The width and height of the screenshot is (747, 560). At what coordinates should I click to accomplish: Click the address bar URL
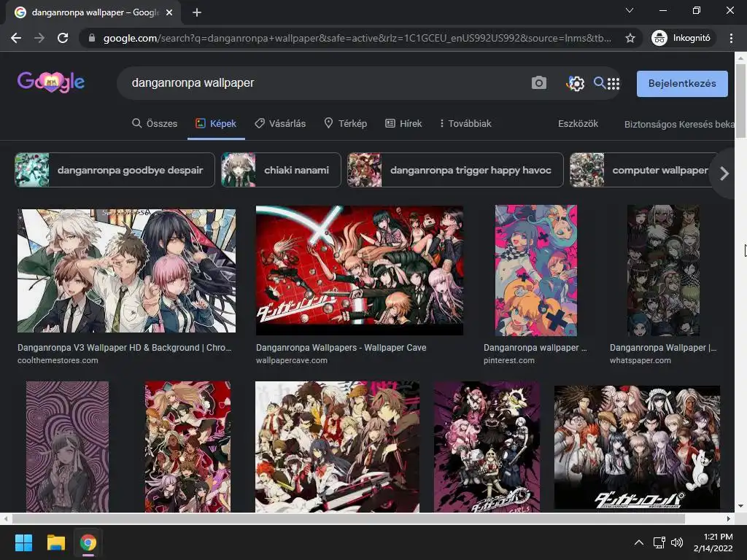tap(357, 38)
